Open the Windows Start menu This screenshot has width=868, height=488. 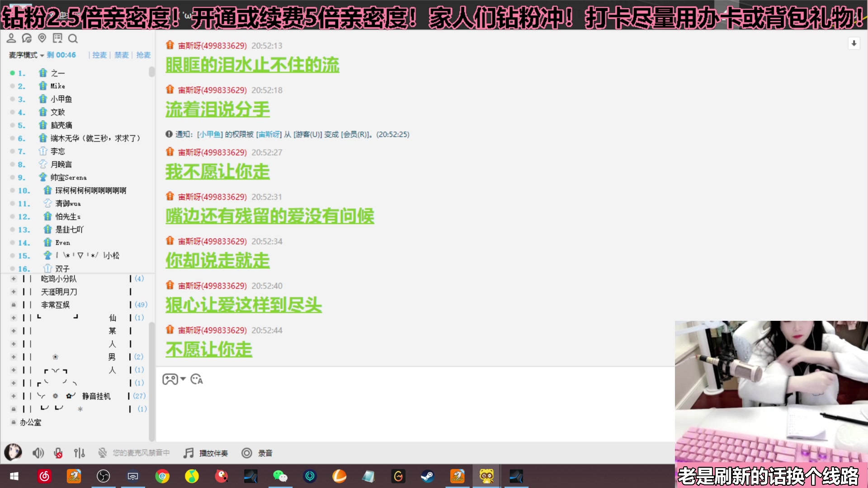point(14,476)
